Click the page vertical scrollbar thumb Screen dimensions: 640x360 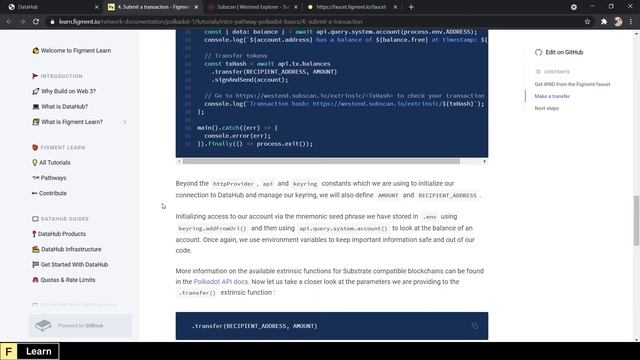coord(636,220)
